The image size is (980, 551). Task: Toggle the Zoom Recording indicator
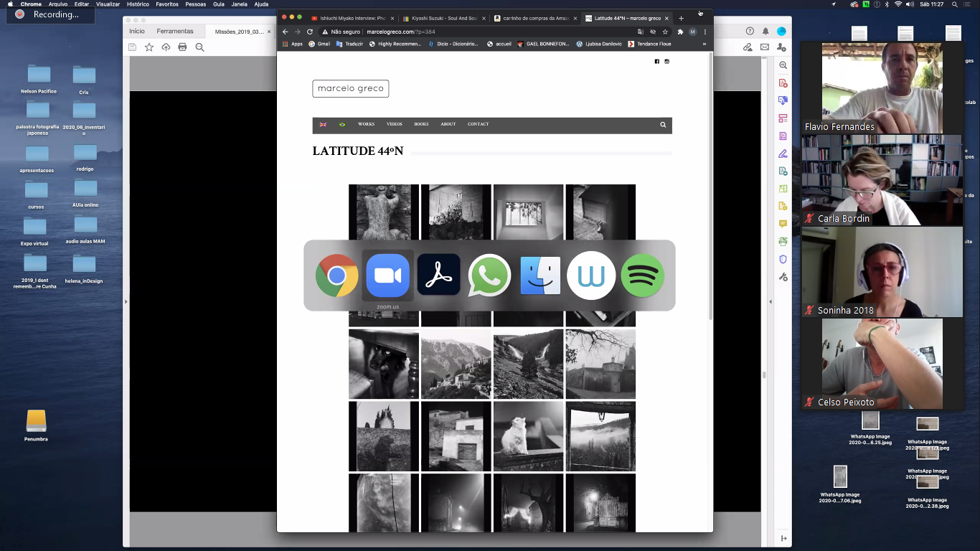[x=50, y=14]
